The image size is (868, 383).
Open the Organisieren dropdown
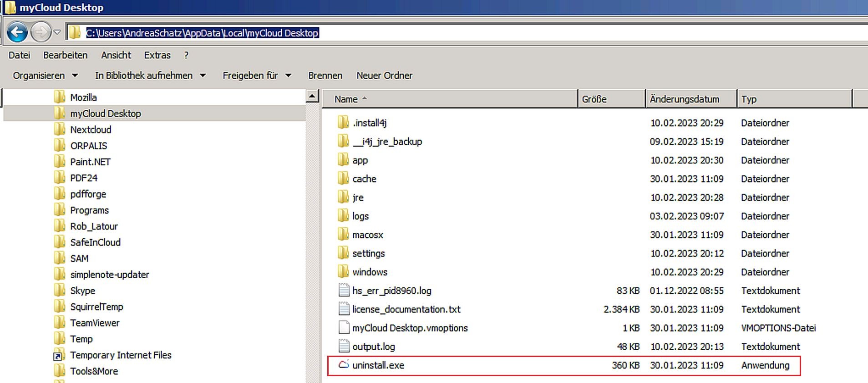point(46,76)
